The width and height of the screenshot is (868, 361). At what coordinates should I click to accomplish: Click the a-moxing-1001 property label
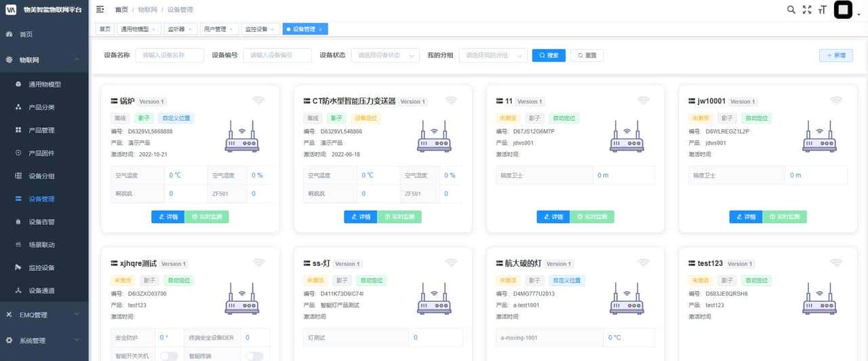click(521, 337)
